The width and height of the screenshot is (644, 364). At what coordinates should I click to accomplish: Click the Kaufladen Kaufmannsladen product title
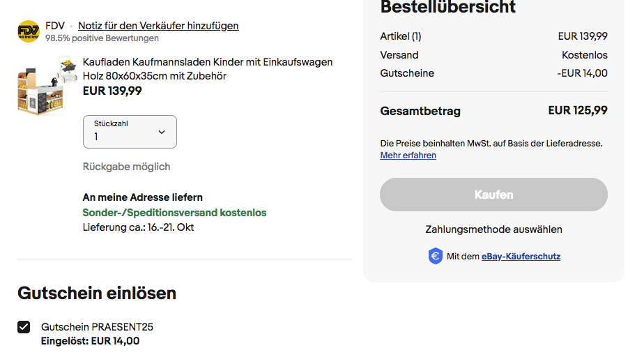tap(207, 69)
